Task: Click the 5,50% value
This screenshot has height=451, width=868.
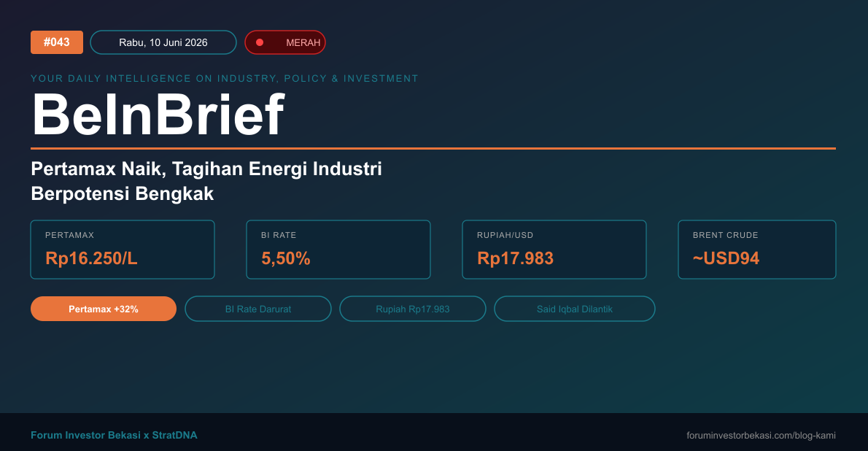Action: pyautogui.click(x=286, y=258)
